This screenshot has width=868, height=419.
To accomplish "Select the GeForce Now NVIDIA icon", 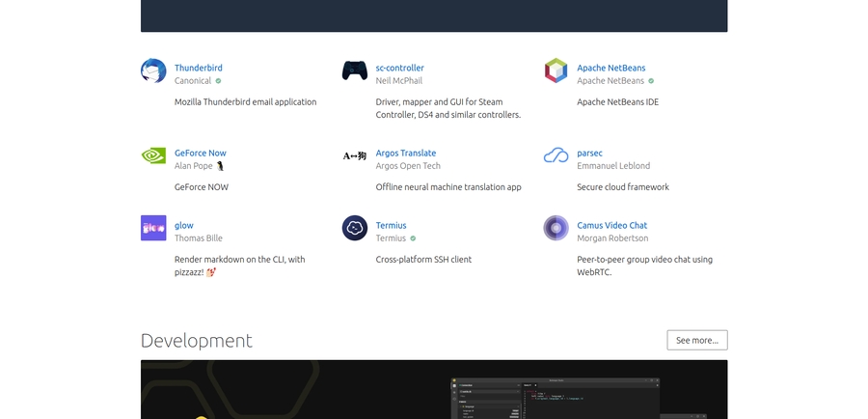I will pyautogui.click(x=153, y=155).
